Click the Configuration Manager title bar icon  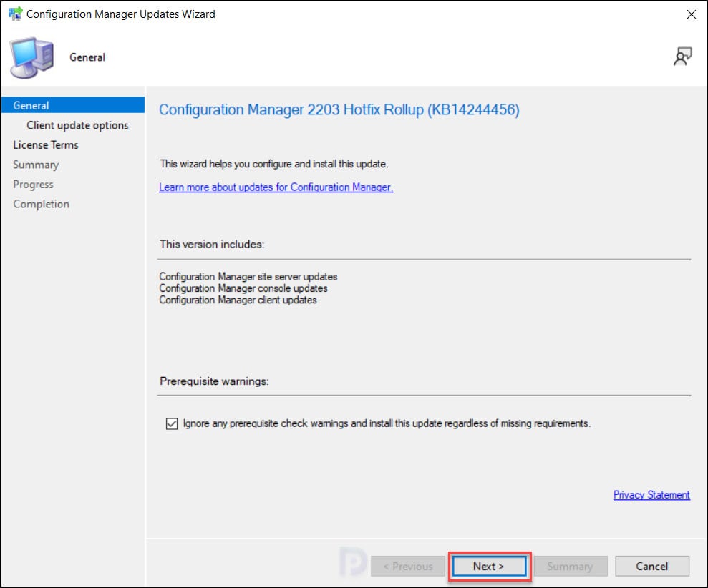tap(15, 14)
